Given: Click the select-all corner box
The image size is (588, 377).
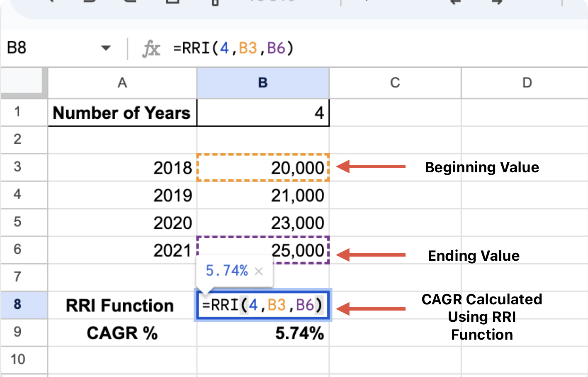Looking at the screenshot, I should 24,82.
